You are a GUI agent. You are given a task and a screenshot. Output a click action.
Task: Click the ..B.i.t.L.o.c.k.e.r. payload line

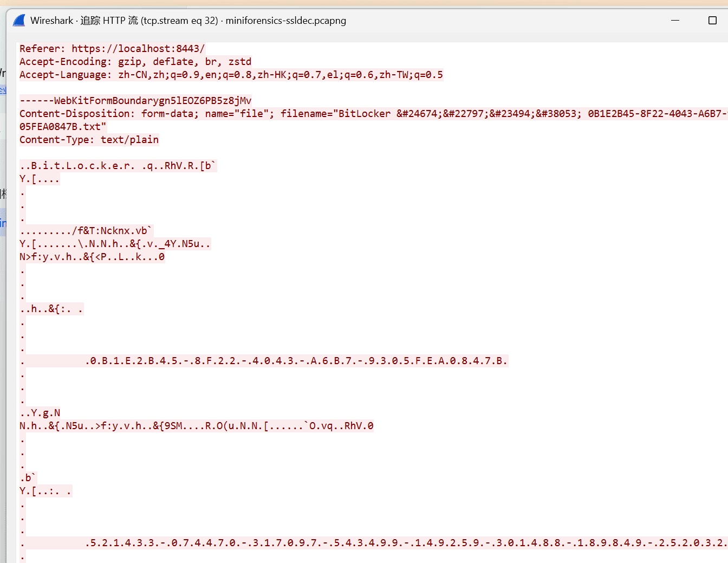click(x=118, y=166)
